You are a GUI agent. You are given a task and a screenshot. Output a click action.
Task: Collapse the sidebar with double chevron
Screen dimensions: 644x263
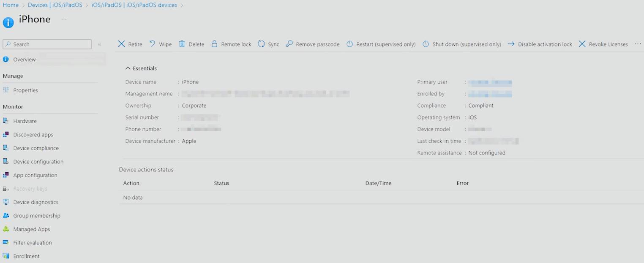pyautogui.click(x=99, y=44)
